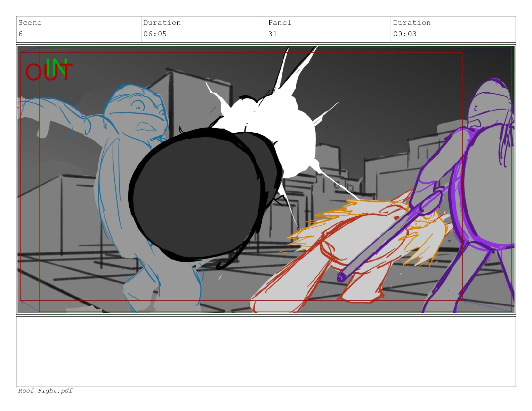The height and width of the screenshot is (411, 532).
Task: Click the green IN camera marker
Action: point(57,67)
